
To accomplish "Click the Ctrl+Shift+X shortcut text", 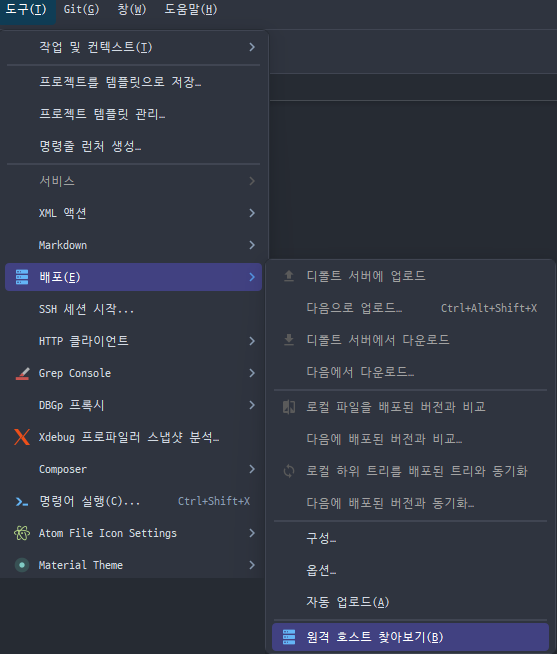I will 214,501.
